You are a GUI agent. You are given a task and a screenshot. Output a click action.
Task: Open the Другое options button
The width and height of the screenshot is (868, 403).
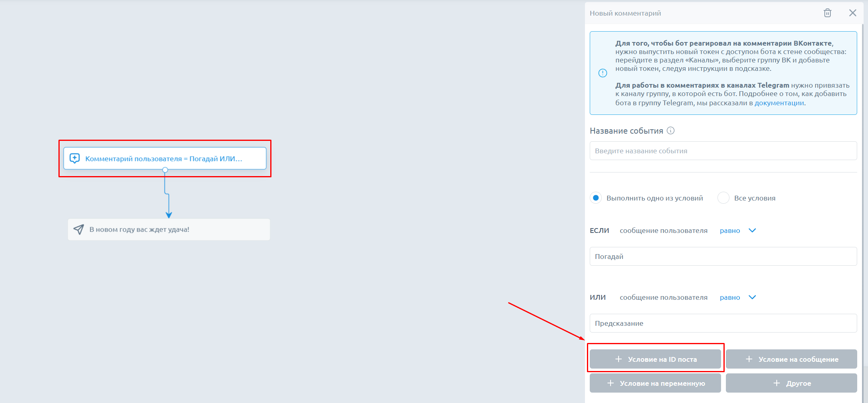[791, 383]
